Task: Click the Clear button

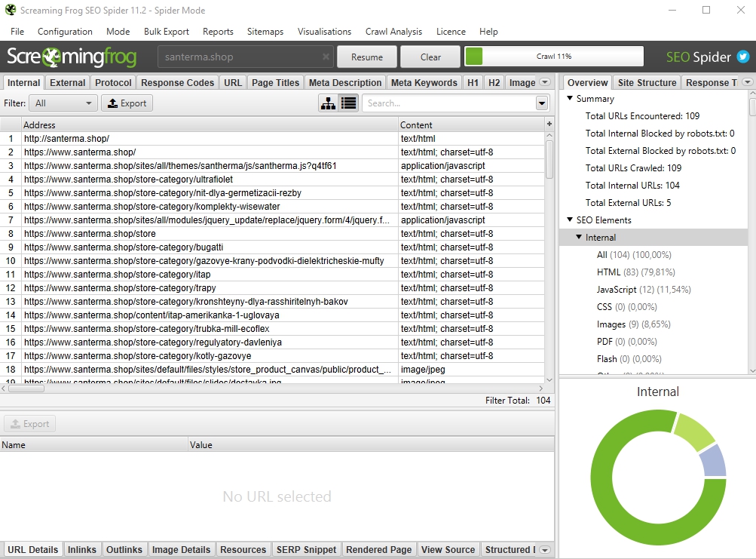Action: tap(430, 57)
